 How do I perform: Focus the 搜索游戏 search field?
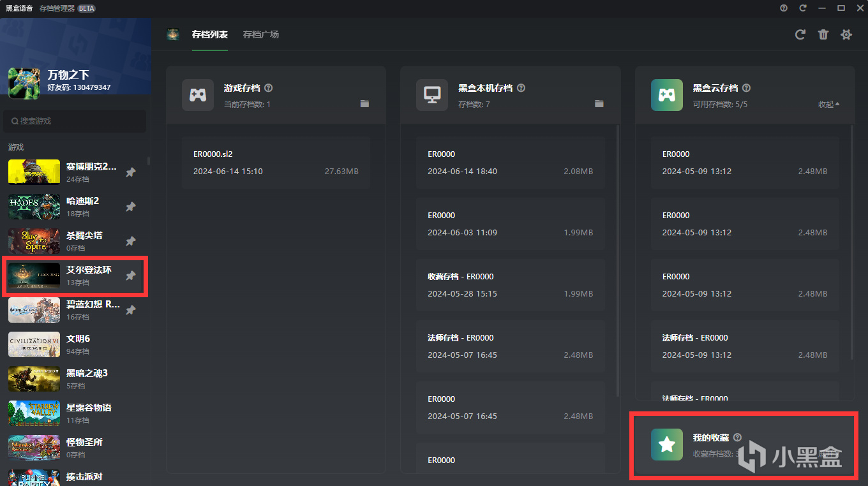75,121
